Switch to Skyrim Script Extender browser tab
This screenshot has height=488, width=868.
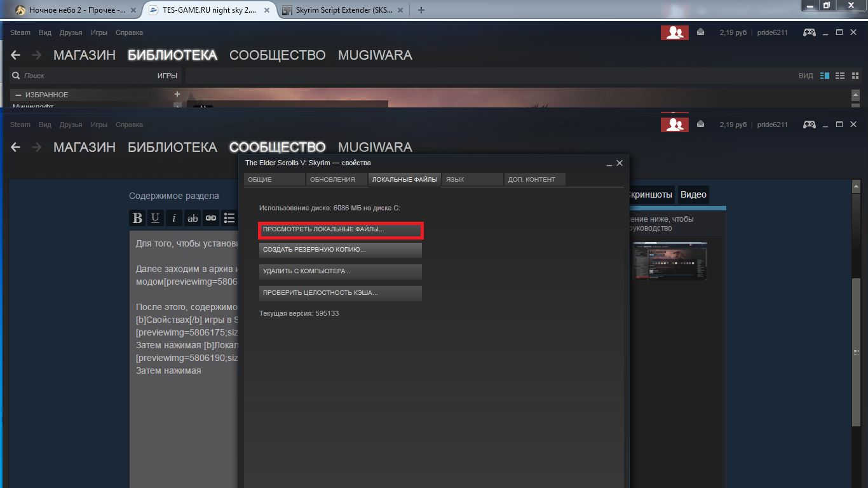342,10
